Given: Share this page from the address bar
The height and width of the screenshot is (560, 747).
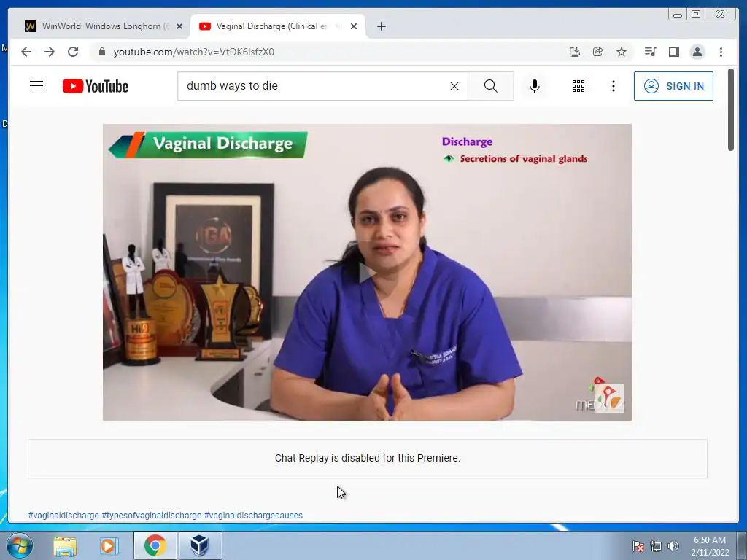Looking at the screenshot, I should tap(598, 52).
